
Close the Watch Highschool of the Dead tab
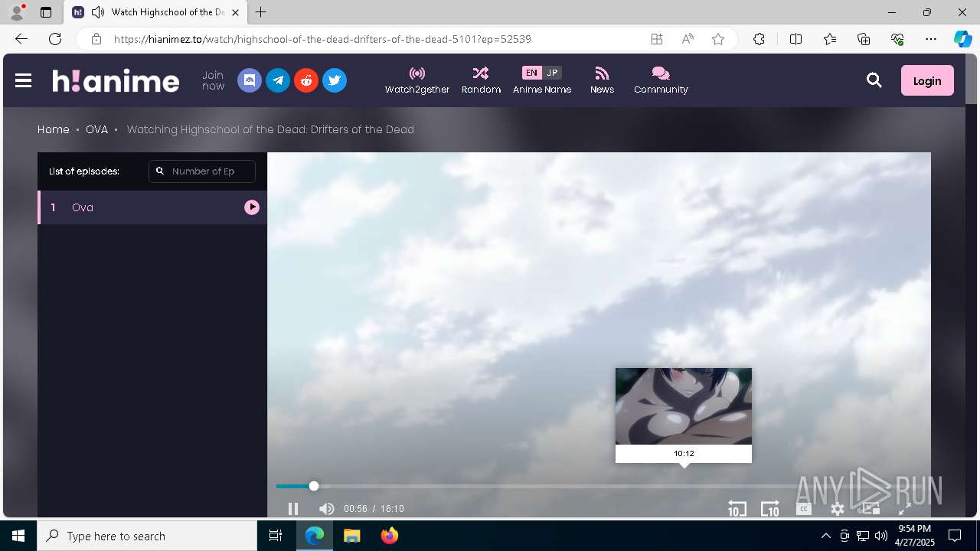(x=235, y=12)
